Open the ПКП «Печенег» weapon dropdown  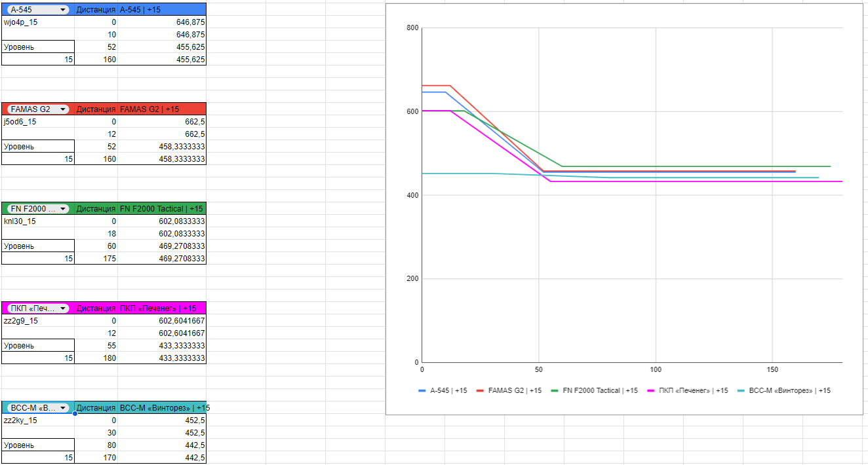pyautogui.click(x=37, y=308)
